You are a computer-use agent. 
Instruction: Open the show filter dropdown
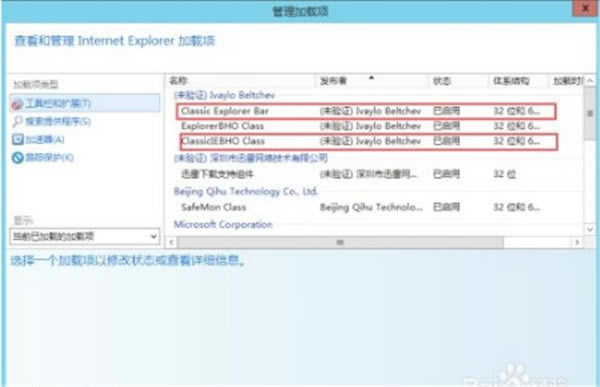85,236
